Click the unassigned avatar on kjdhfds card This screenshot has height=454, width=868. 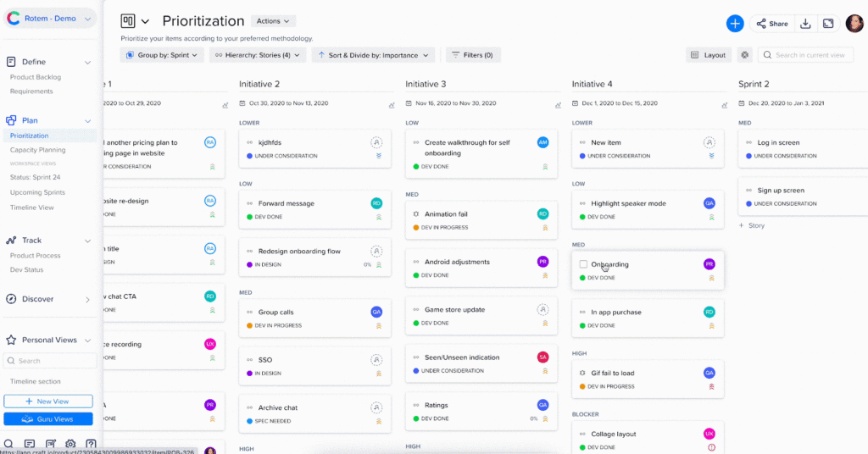[376, 143]
